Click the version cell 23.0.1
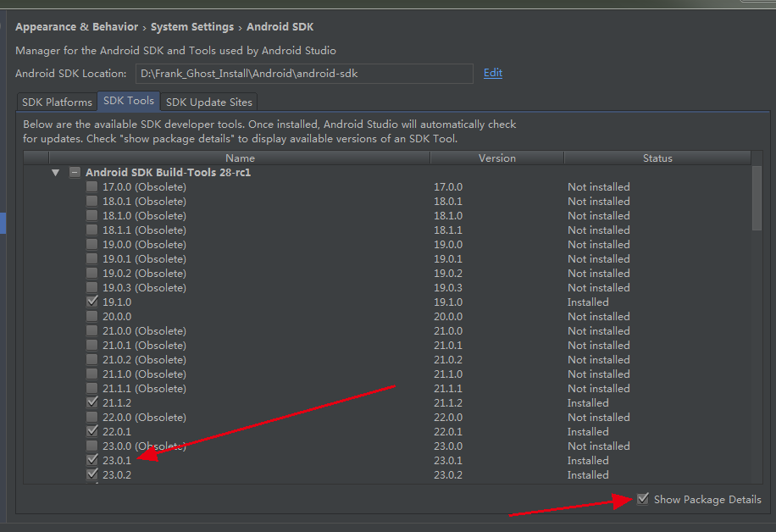The height and width of the screenshot is (532, 776). pyautogui.click(x=448, y=460)
